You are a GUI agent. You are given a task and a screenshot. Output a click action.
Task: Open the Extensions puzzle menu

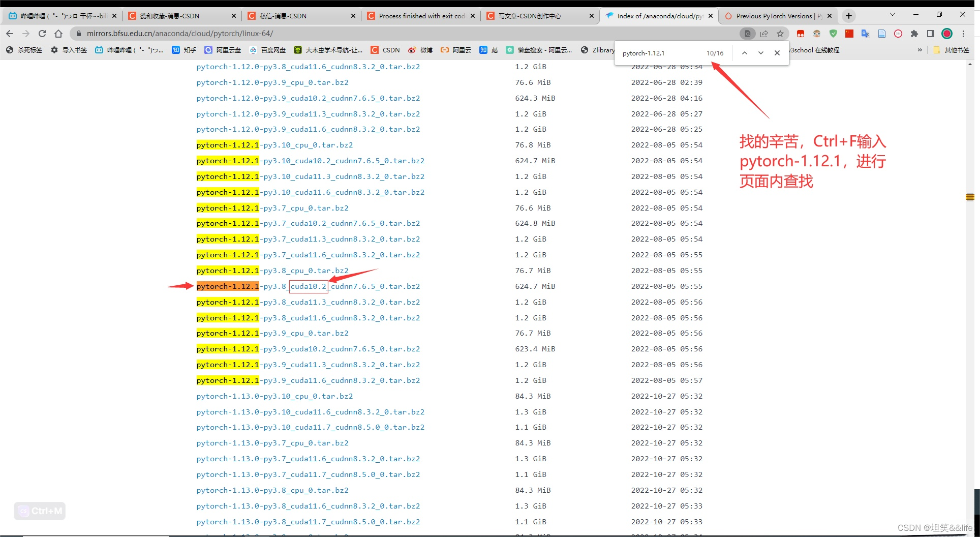[x=914, y=34]
